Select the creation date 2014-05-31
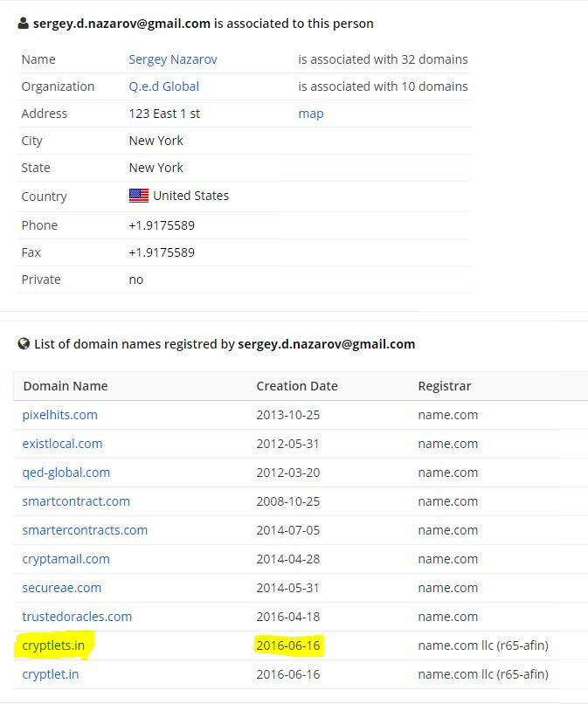This screenshot has height=704, width=588. coord(288,588)
